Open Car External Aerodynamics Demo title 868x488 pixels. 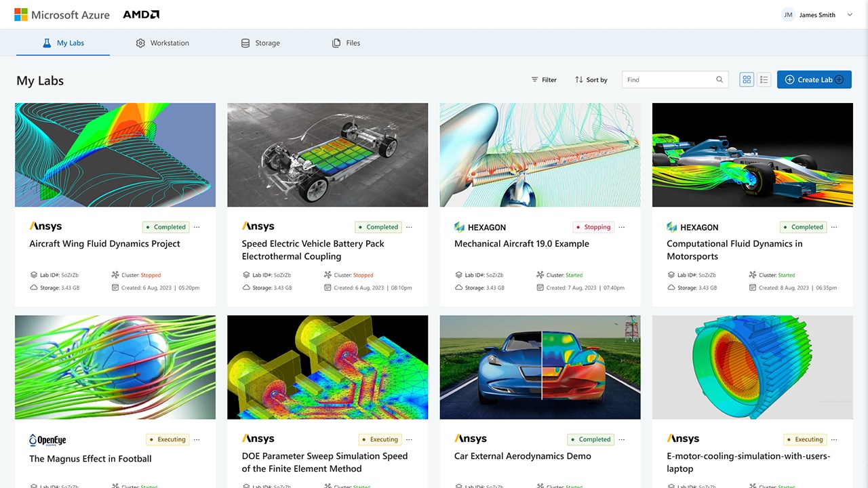click(523, 456)
